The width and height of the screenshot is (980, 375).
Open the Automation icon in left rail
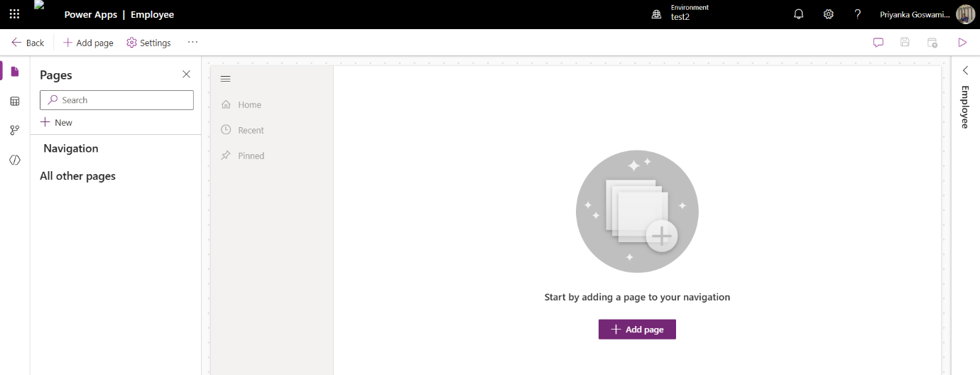15,131
